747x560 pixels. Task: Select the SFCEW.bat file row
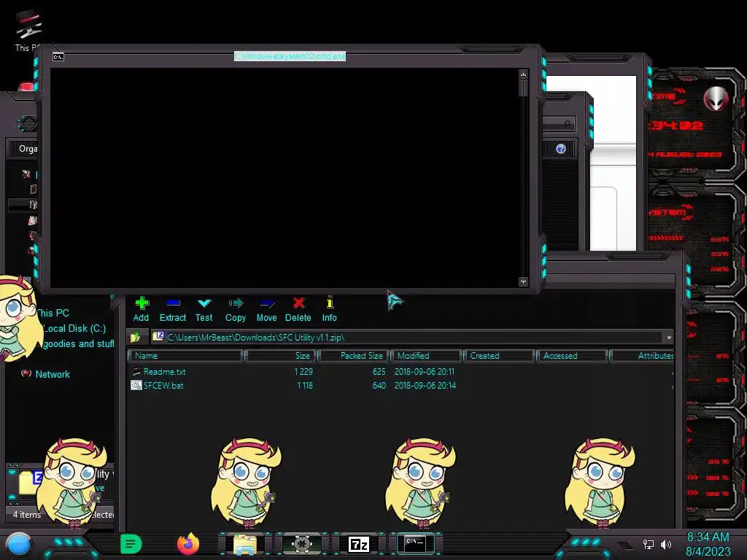click(x=400, y=385)
